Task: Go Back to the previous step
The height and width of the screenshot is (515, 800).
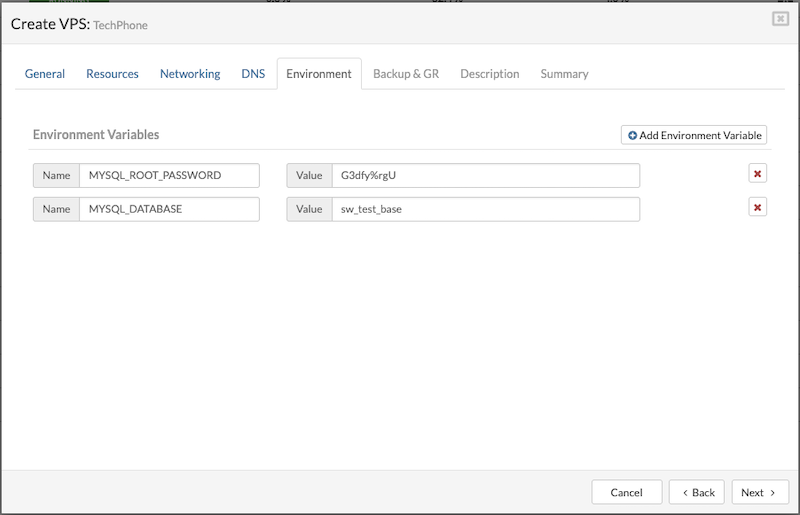Action: click(696, 492)
